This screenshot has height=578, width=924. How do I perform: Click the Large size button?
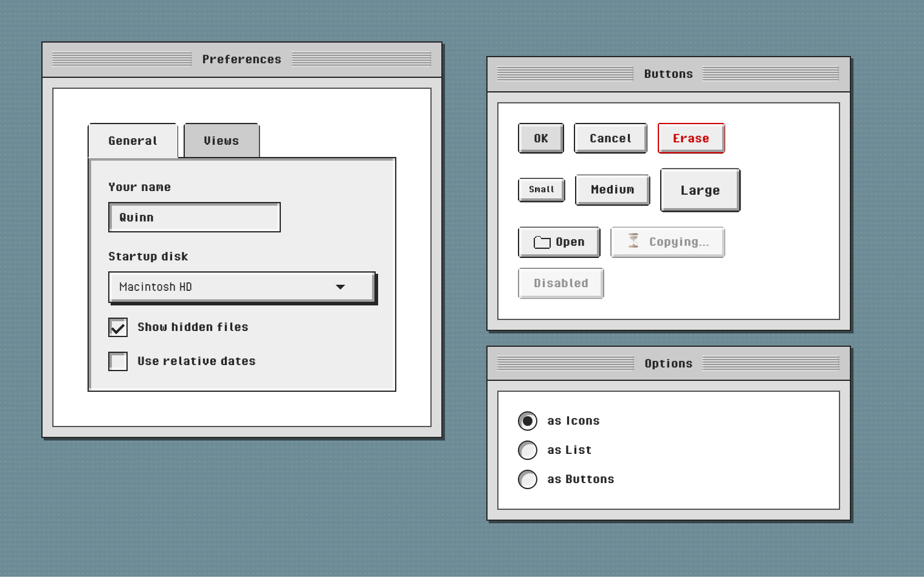[700, 190]
